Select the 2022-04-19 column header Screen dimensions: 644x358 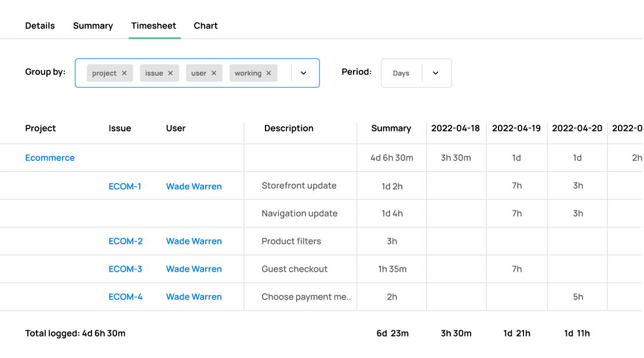[x=516, y=128]
